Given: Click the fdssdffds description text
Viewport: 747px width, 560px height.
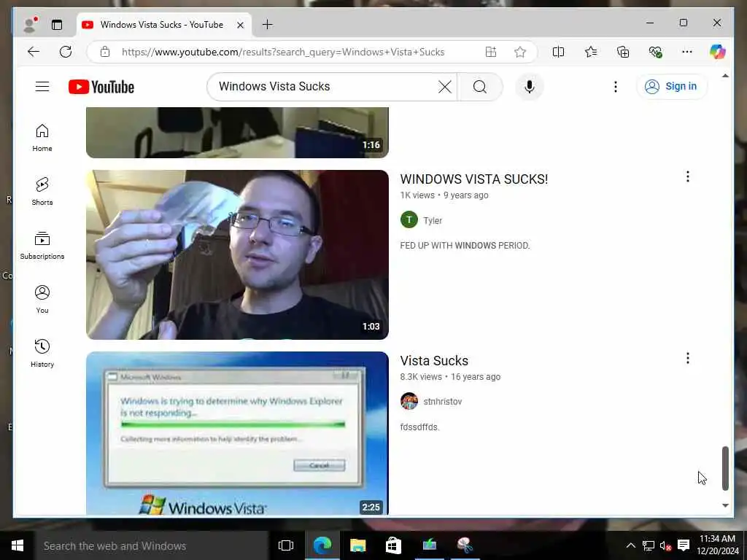Looking at the screenshot, I should [x=419, y=427].
